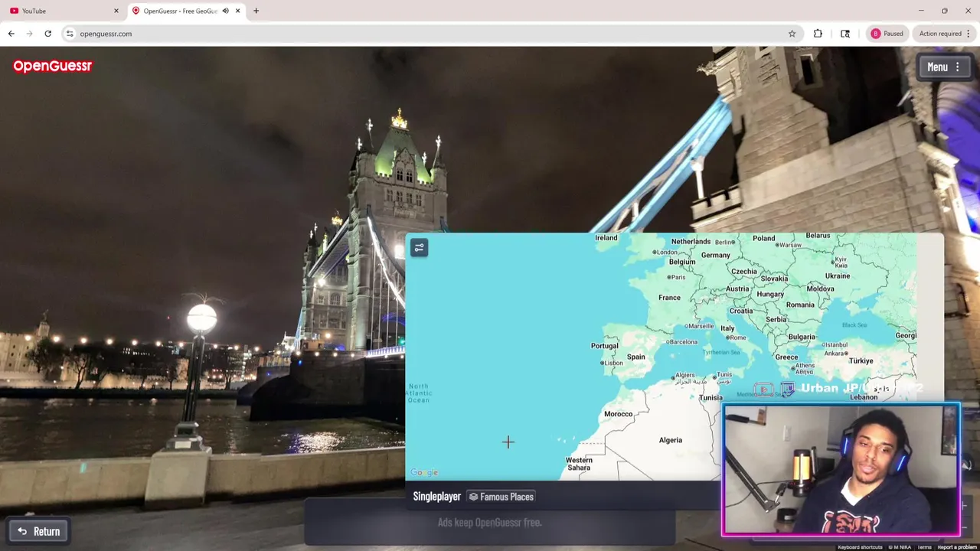Click Spain on the guess map
Viewport: 980px width, 551px height.
point(635,357)
